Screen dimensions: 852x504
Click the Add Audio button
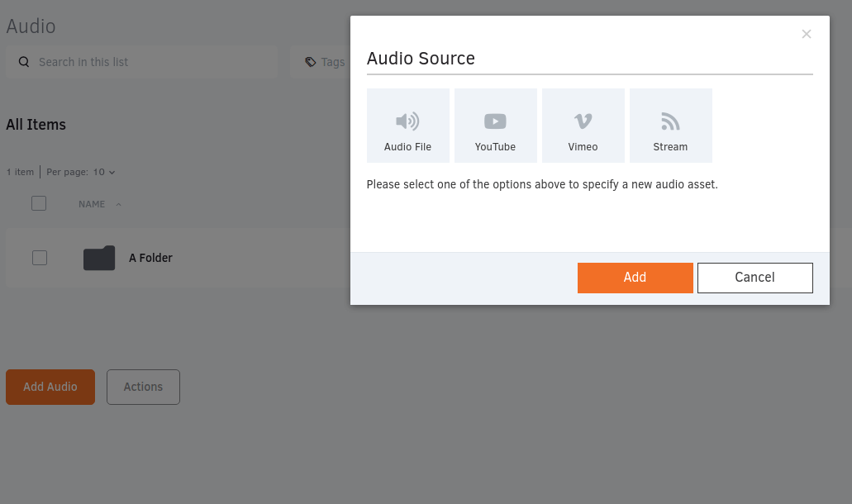point(50,387)
